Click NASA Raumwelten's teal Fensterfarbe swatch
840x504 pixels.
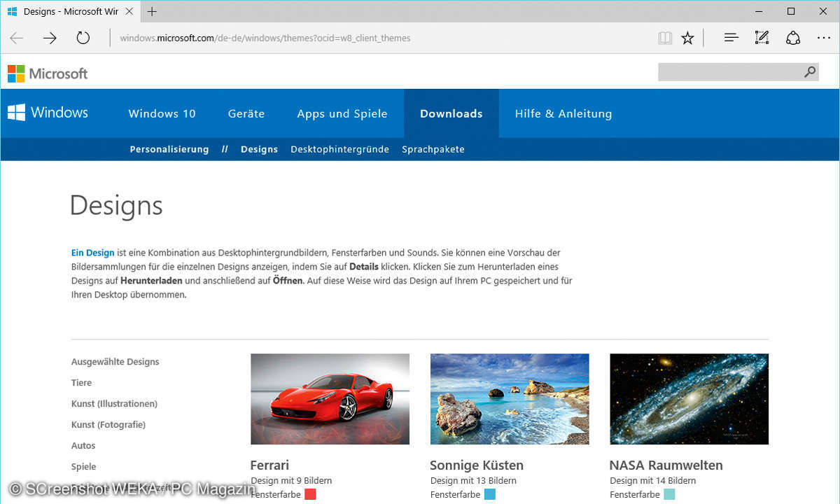click(669, 494)
